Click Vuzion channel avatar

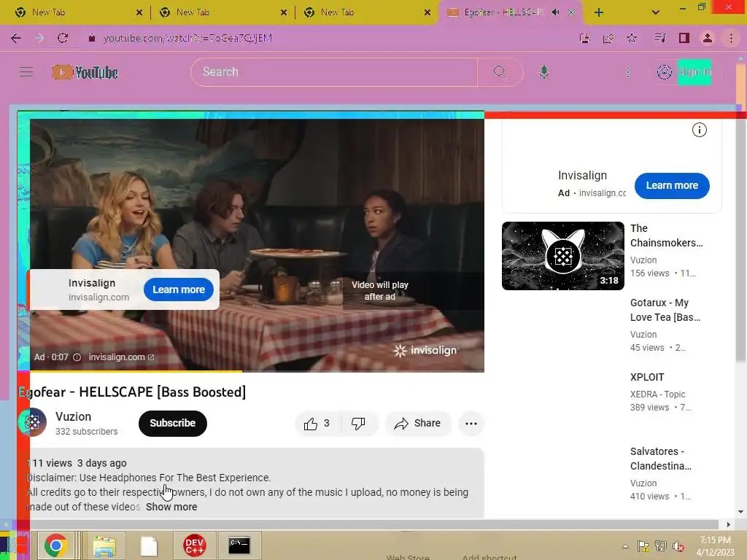tap(32, 422)
